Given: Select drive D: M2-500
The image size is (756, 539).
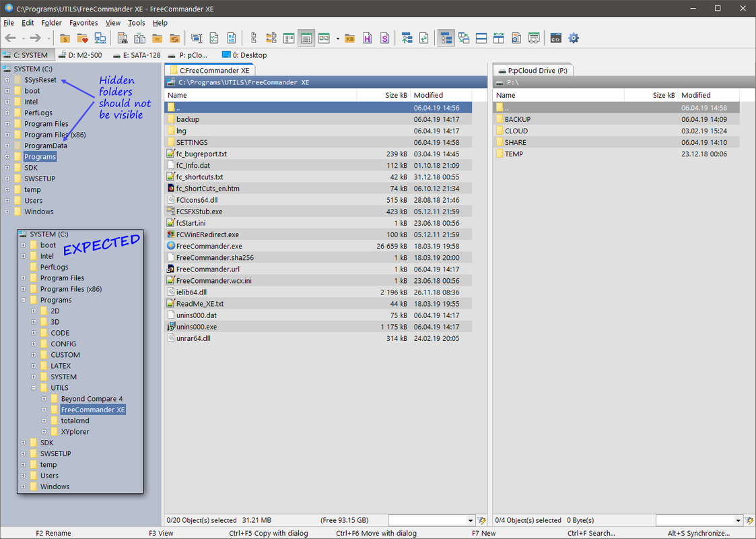Looking at the screenshot, I should tap(80, 55).
